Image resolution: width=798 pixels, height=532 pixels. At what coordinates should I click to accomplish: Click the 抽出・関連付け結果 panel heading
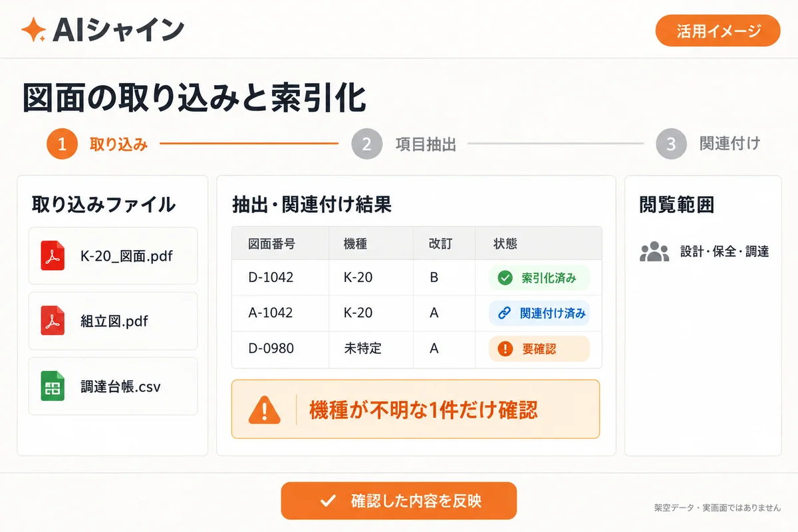(x=312, y=204)
